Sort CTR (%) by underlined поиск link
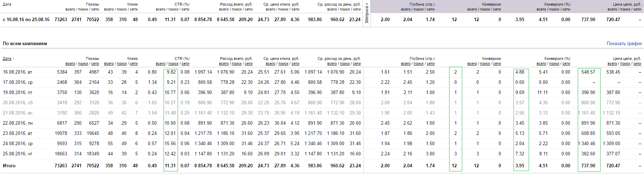Viewport: 644px width, 174px height. [174, 64]
